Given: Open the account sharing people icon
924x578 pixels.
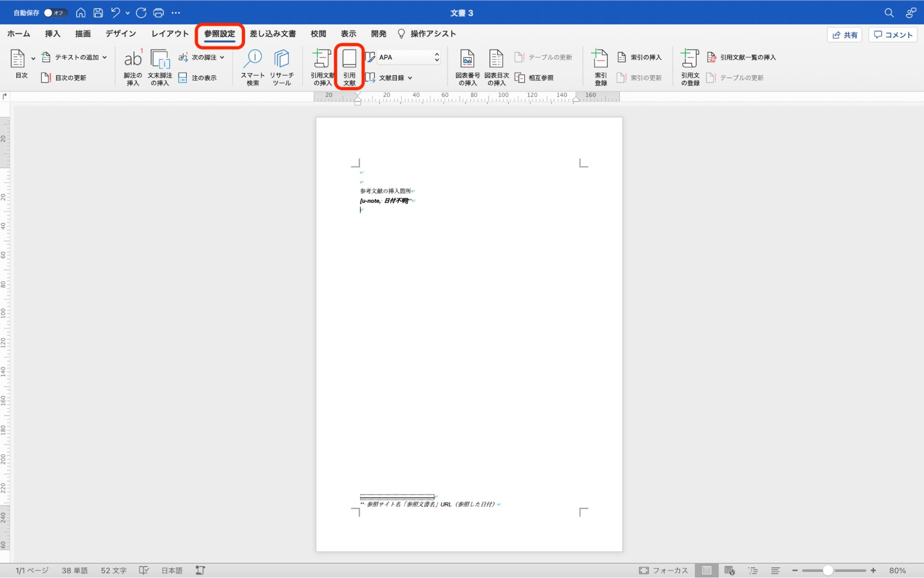Looking at the screenshot, I should (911, 13).
